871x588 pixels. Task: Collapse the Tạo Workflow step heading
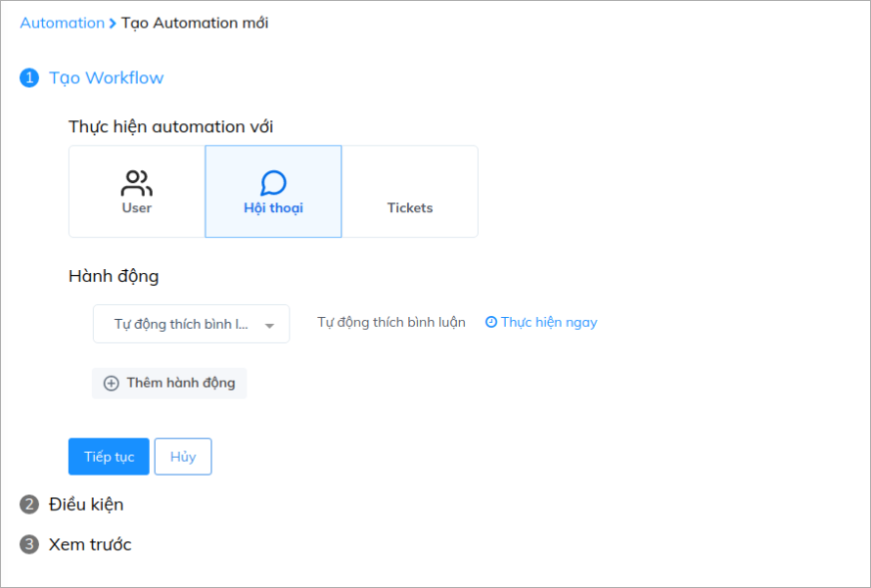point(106,78)
